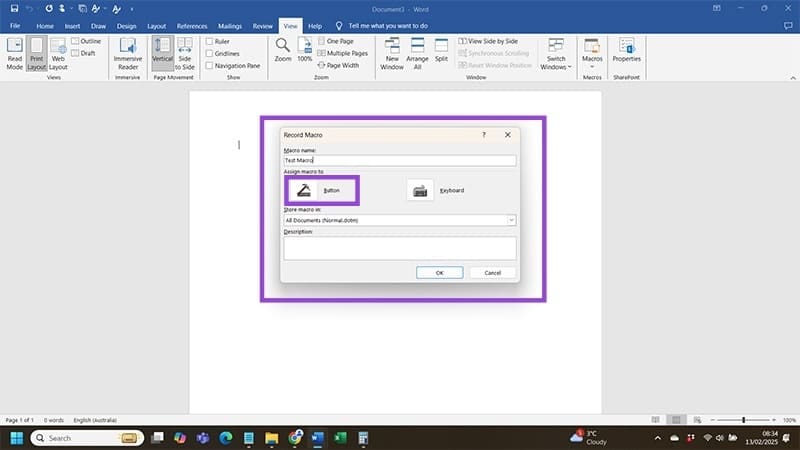Adjust the zoom slider in status bar

pyautogui.click(x=743, y=420)
